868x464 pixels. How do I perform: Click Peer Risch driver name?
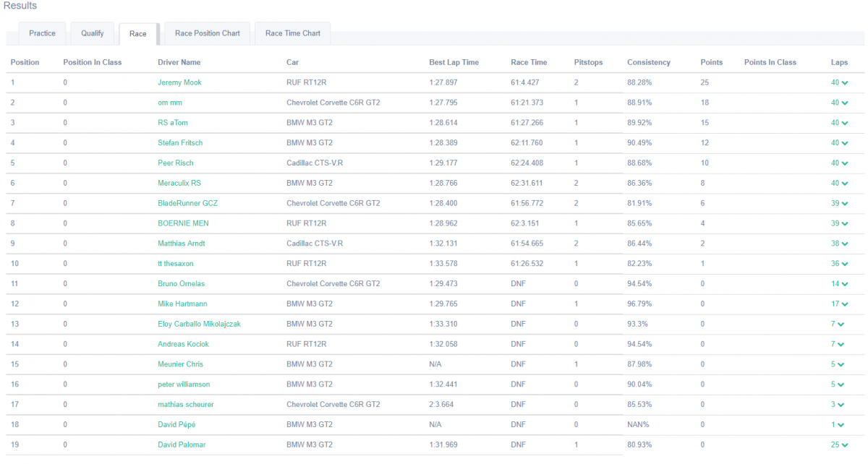(x=175, y=163)
